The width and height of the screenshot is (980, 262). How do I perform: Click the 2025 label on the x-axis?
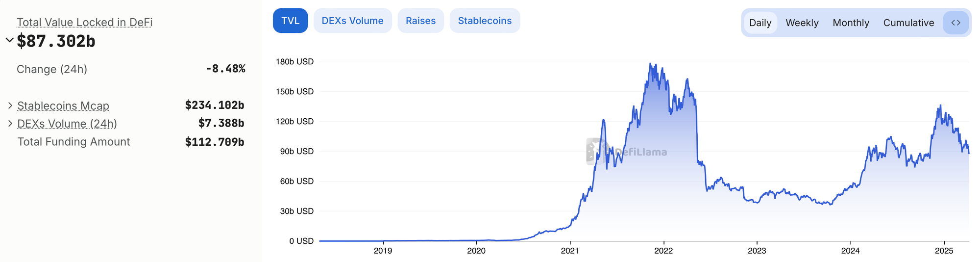tap(944, 251)
